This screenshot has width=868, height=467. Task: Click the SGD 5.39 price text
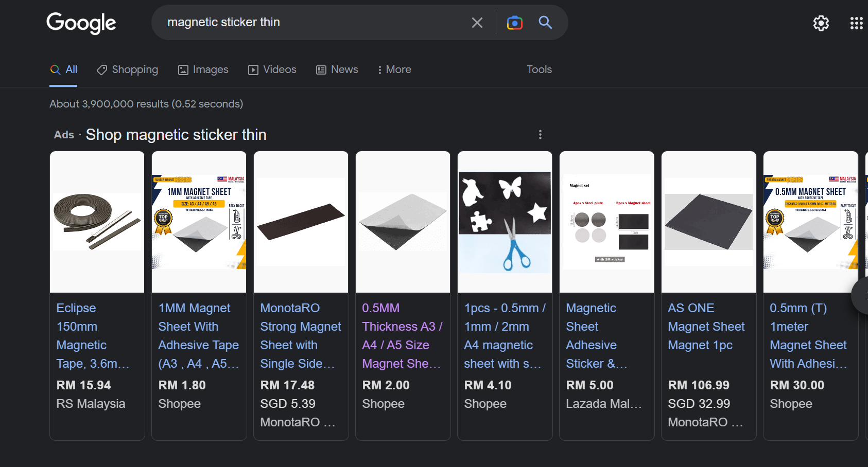click(288, 404)
